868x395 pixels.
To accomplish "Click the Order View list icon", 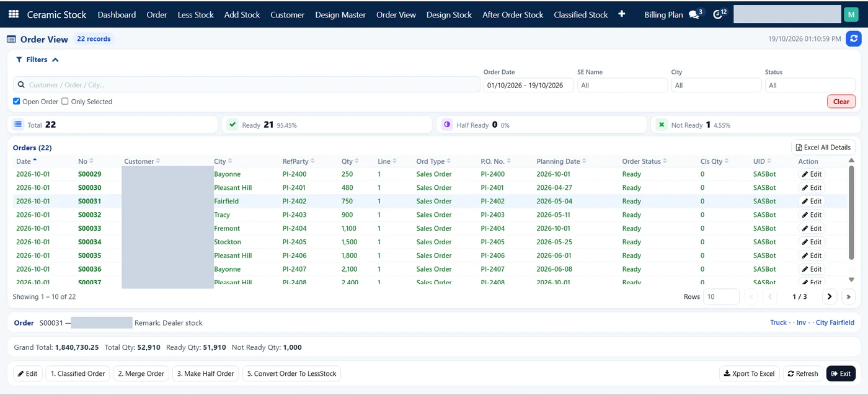I will tap(11, 39).
